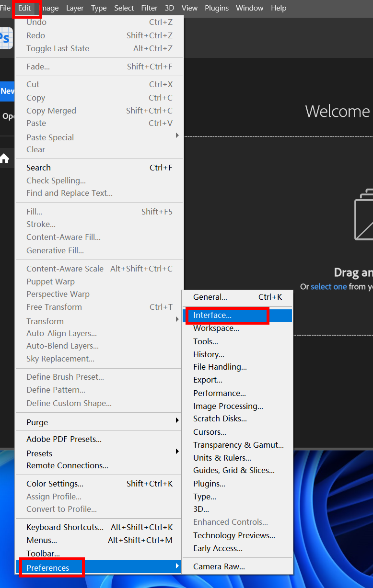This screenshot has height=588, width=373.
Task: Open Camera Raw preferences
Action: click(x=219, y=566)
